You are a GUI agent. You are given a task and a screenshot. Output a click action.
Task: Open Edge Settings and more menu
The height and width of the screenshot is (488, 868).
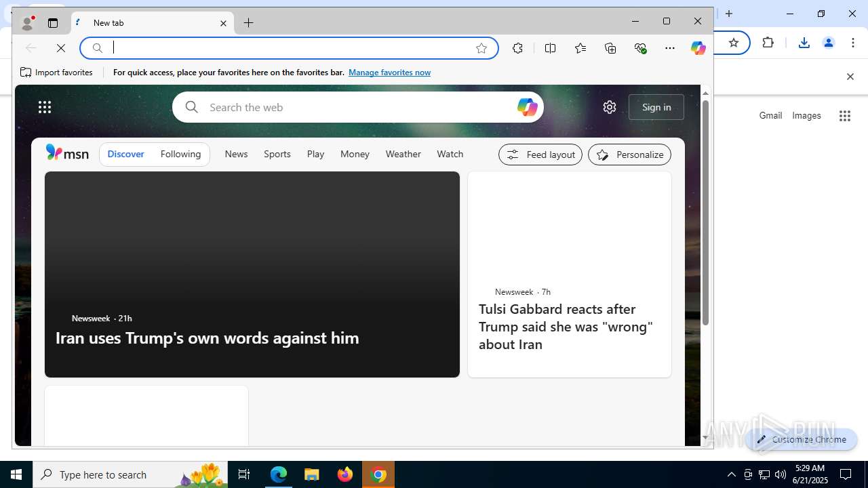670,48
